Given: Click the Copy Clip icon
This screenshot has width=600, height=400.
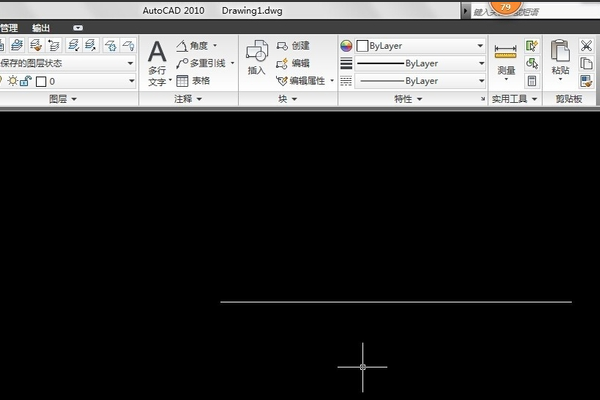Looking at the screenshot, I should pyautogui.click(x=586, y=63).
